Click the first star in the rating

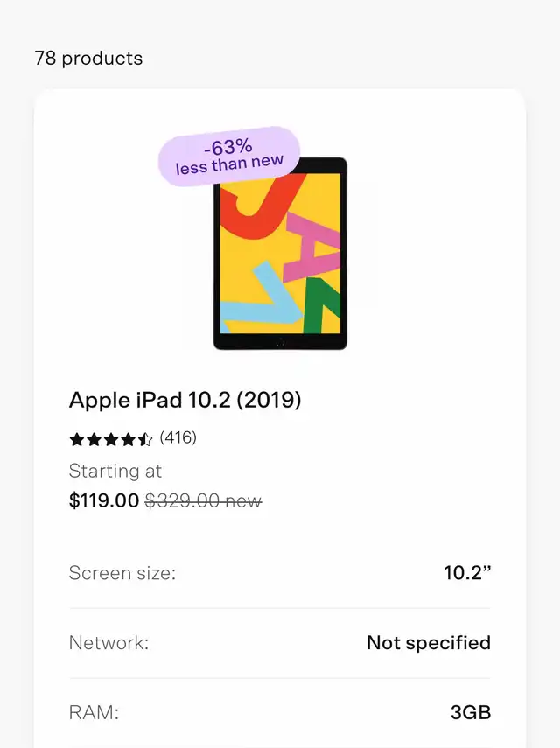(76, 439)
